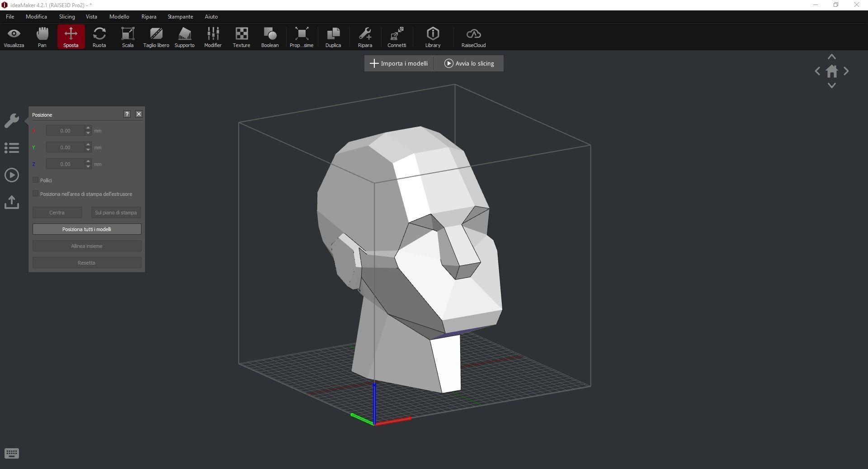
Task: Enable the Pollici checkbox
Action: pos(35,180)
